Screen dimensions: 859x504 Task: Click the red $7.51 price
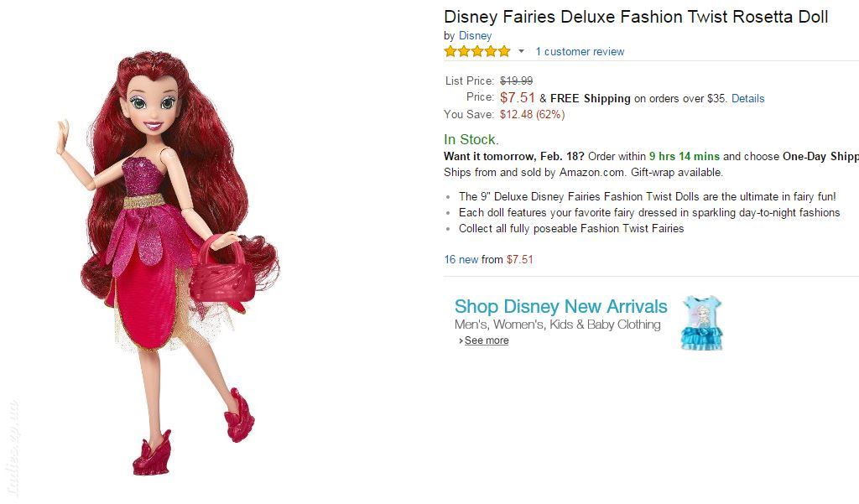coord(517,97)
